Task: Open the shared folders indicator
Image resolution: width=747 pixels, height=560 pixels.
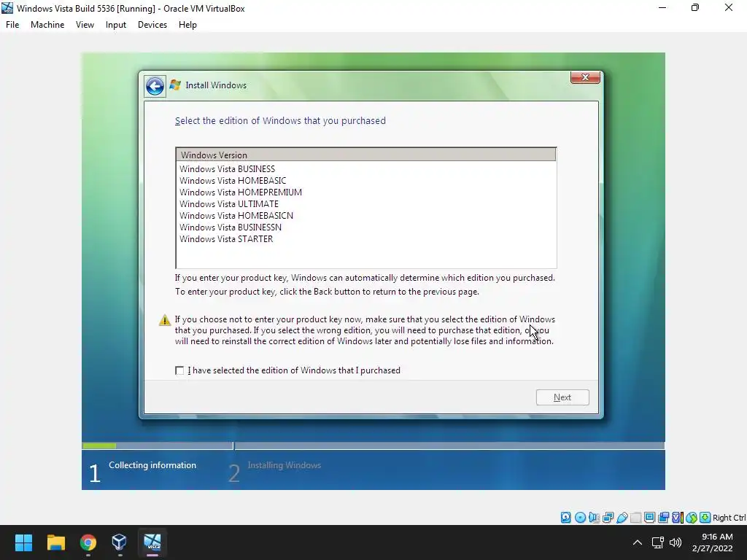Action: pos(635,518)
